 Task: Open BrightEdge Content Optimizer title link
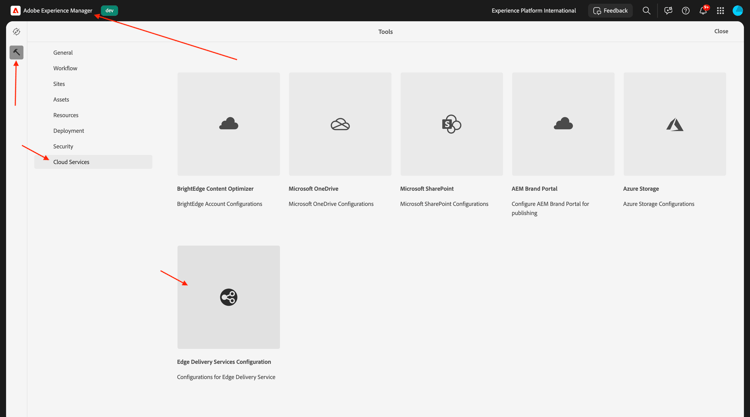coord(215,189)
